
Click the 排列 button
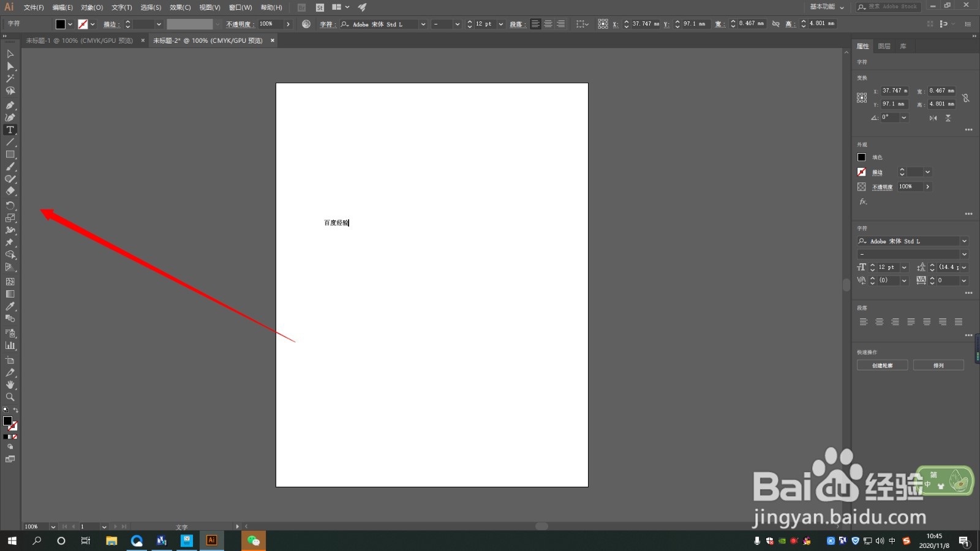pyautogui.click(x=938, y=365)
